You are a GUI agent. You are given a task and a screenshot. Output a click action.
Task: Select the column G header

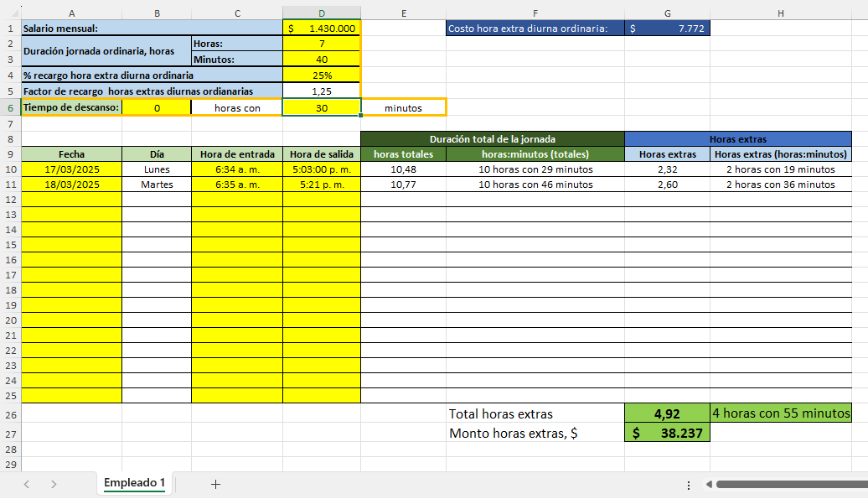coord(667,13)
